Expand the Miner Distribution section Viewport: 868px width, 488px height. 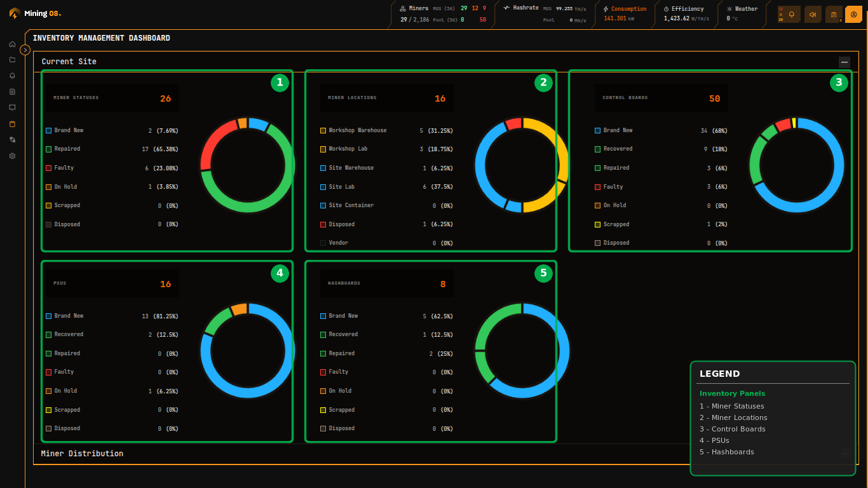click(844, 454)
